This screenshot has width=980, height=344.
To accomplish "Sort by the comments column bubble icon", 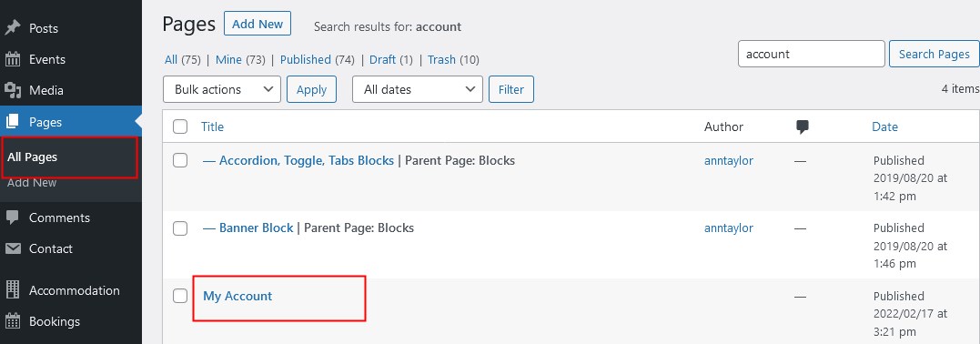I will click(803, 127).
